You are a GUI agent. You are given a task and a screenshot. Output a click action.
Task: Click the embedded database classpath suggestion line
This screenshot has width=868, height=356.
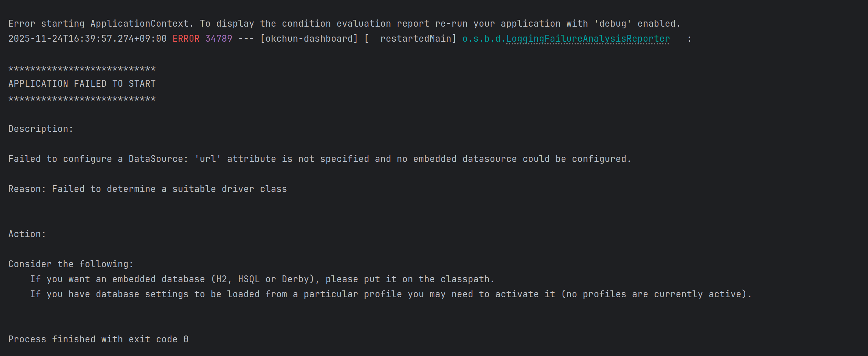[262, 279]
